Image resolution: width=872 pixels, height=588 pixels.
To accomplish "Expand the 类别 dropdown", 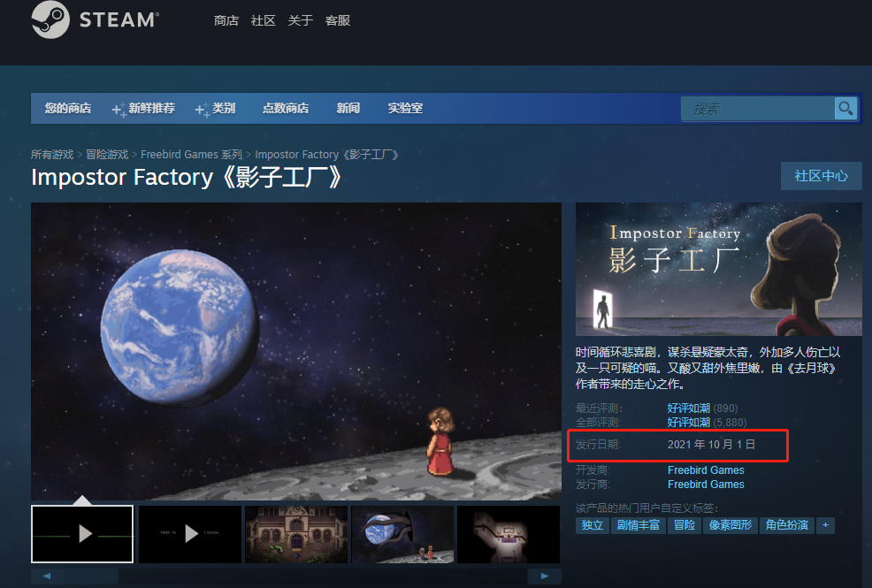I will [215, 108].
